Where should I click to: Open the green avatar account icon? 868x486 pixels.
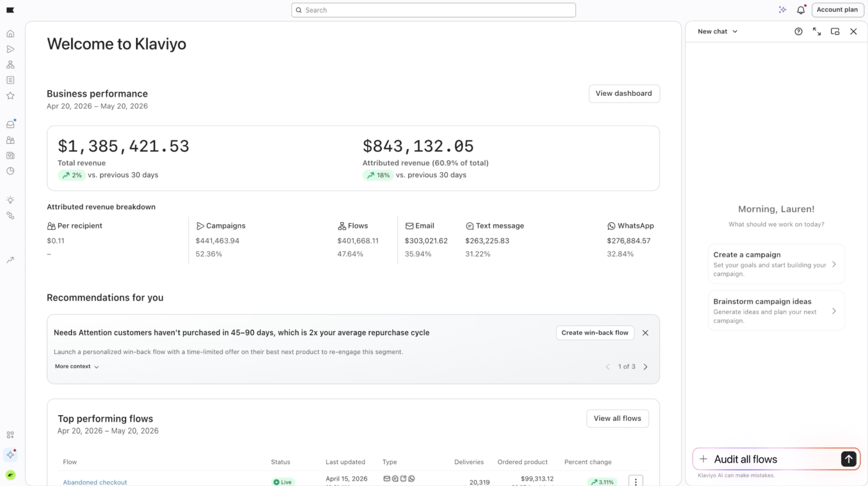(x=10, y=475)
